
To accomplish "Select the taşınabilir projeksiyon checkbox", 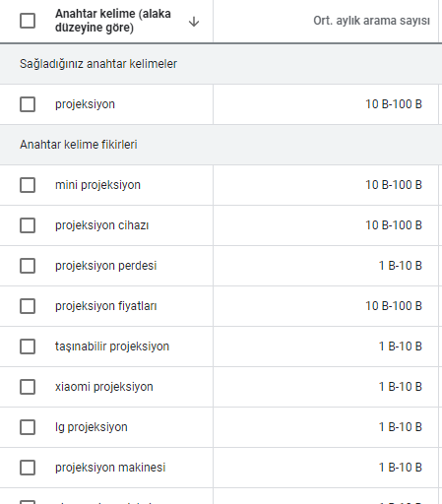I will click(28, 346).
